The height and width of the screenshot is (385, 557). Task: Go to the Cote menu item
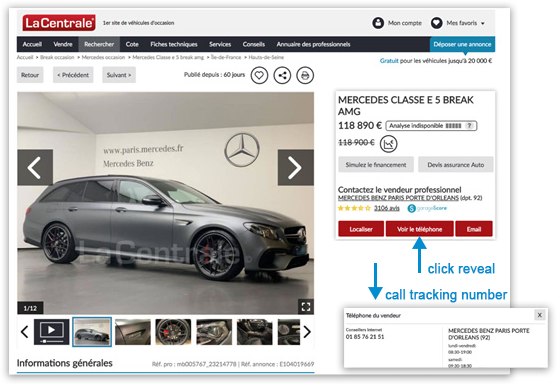[x=132, y=44]
